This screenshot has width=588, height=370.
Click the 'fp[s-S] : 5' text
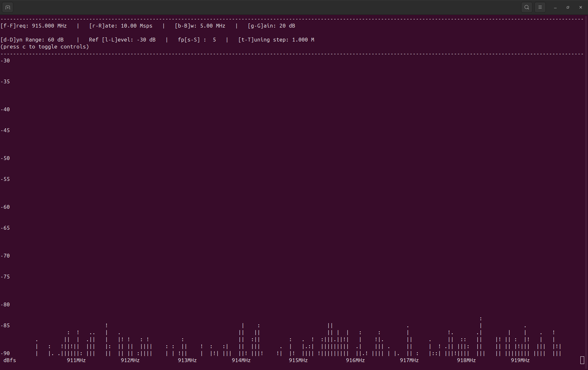(197, 40)
